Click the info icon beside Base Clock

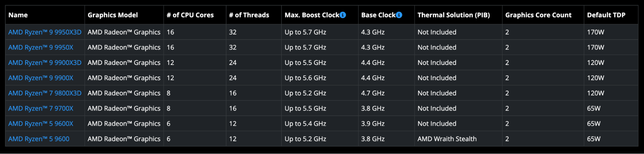click(x=399, y=15)
